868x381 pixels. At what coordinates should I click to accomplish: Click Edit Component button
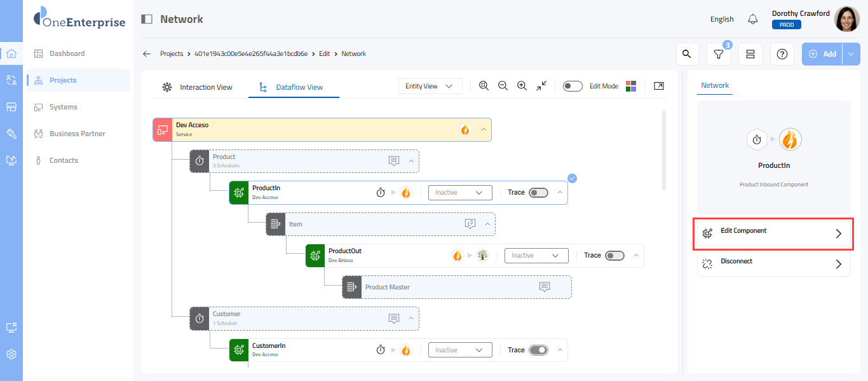tap(773, 233)
